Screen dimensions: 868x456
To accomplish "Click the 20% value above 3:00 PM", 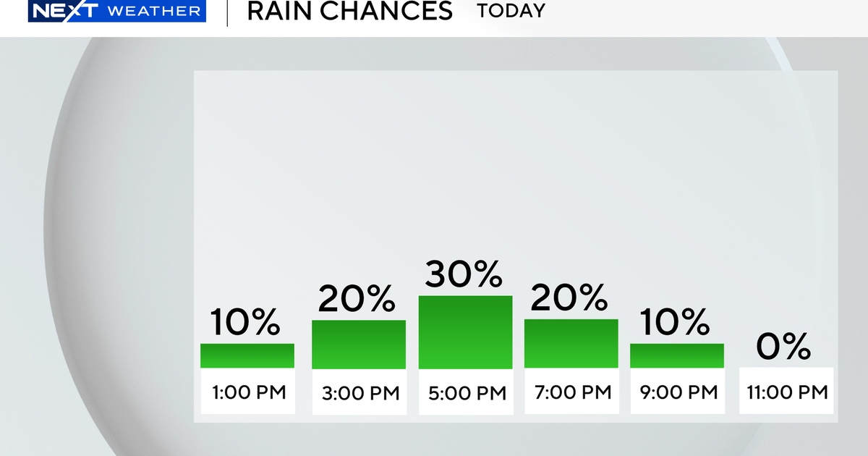I will 357,297.
